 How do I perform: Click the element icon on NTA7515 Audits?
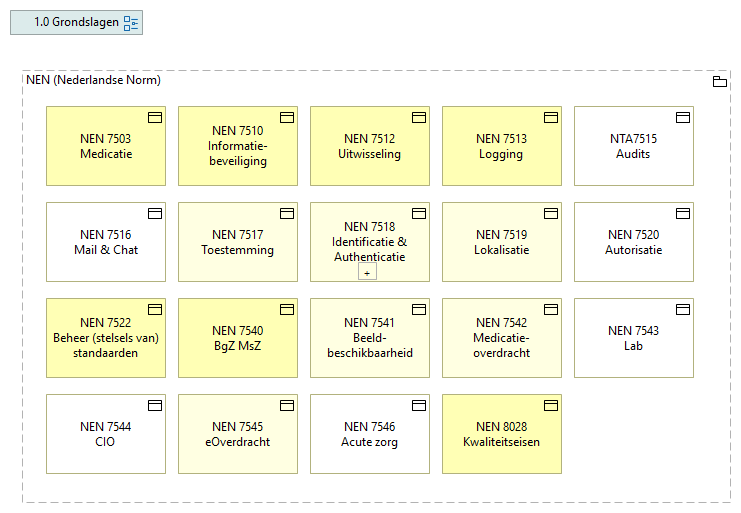[683, 117]
